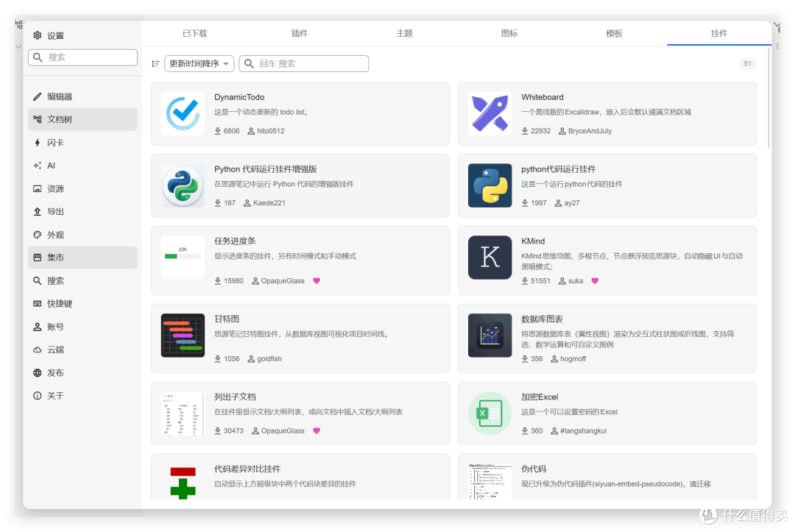Click the sponsor heart next to suka
Image resolution: width=795 pixels, height=532 pixels.
pyautogui.click(x=595, y=280)
